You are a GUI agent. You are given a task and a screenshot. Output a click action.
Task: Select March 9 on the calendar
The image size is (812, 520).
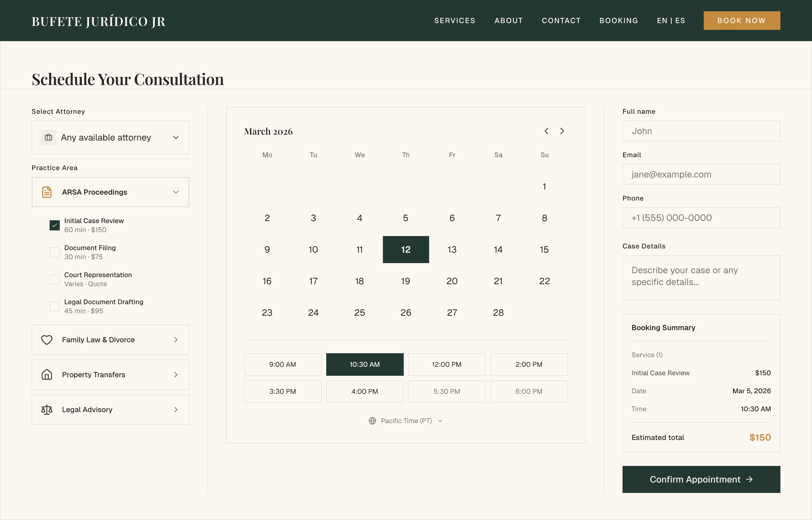(267, 250)
